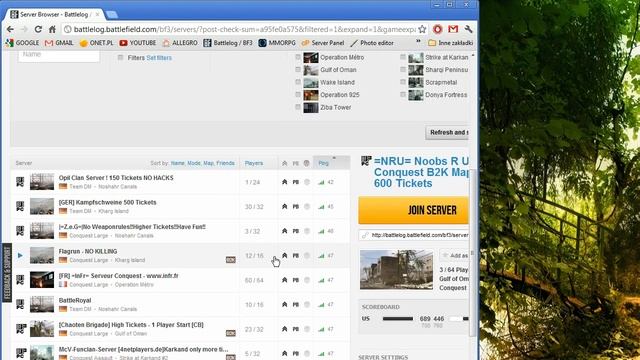Viewport: 640px width, 360px height.
Task: Check the Wake Island map checkbox
Action: (298, 82)
